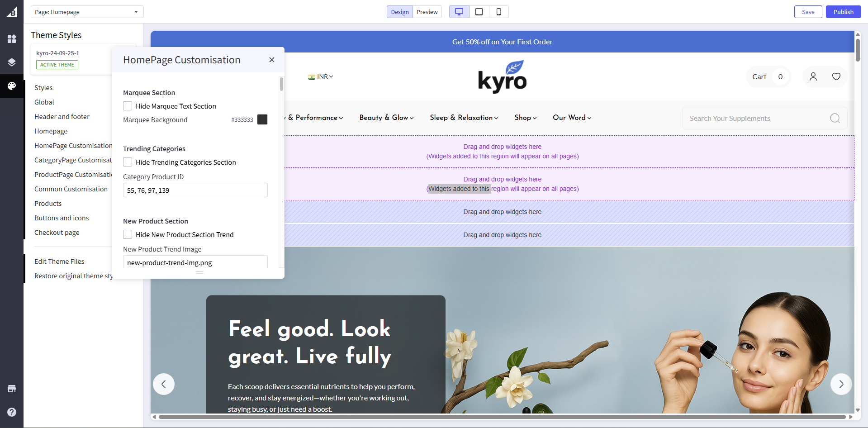The height and width of the screenshot is (428, 868).
Task: Switch to mobile viewport icon
Action: (x=498, y=12)
